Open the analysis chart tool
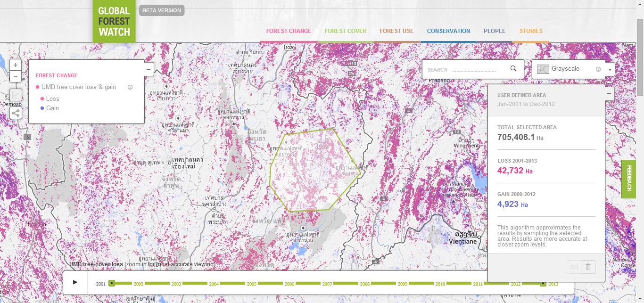Image resolution: width=644 pixels, height=303 pixels. coord(16,95)
